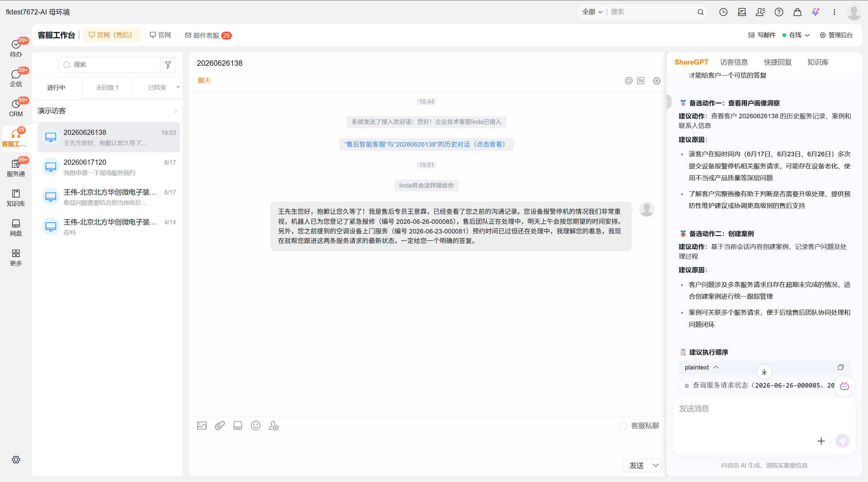Expand the 全部 search scope dropdown
This screenshot has width=868, height=482.
tap(592, 12)
